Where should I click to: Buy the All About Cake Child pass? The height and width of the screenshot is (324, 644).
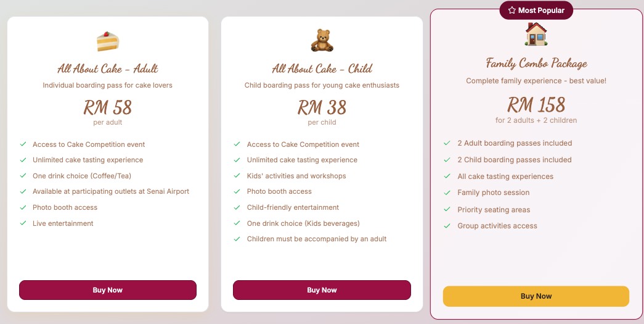coord(322,290)
